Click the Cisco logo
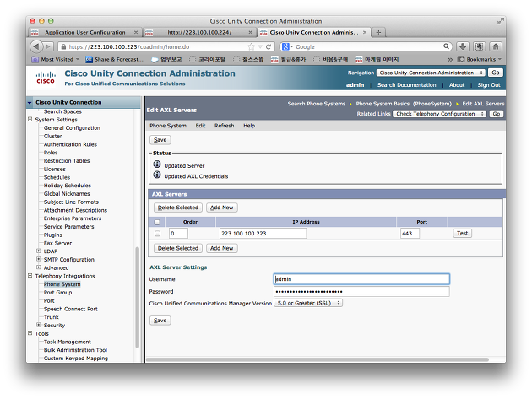Image resolution: width=532 pixels, height=399 pixels. [46, 78]
